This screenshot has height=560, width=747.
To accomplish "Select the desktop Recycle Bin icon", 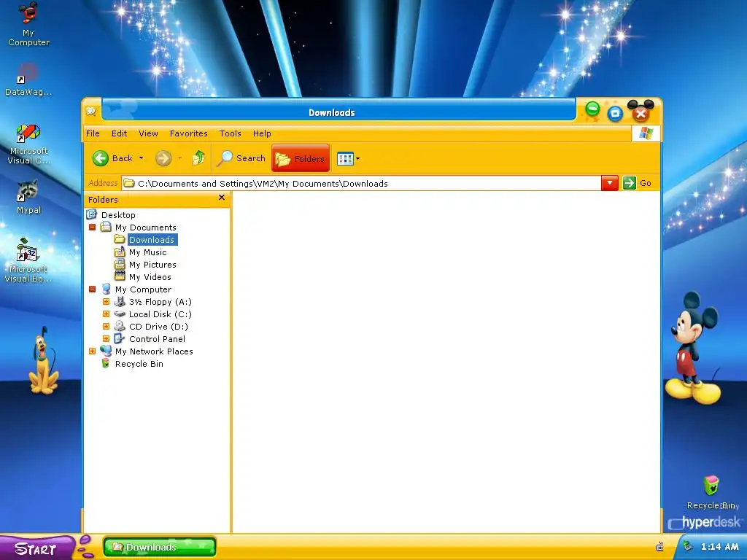I will coord(711,492).
